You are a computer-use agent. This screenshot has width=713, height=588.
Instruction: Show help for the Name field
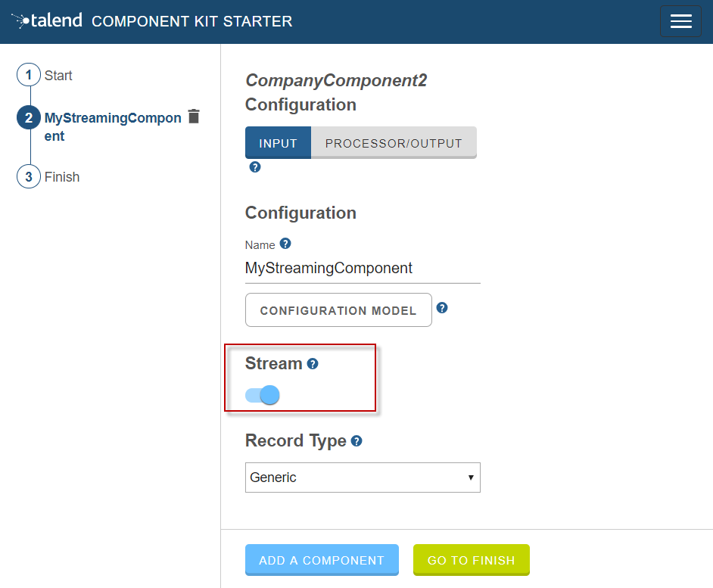point(285,244)
